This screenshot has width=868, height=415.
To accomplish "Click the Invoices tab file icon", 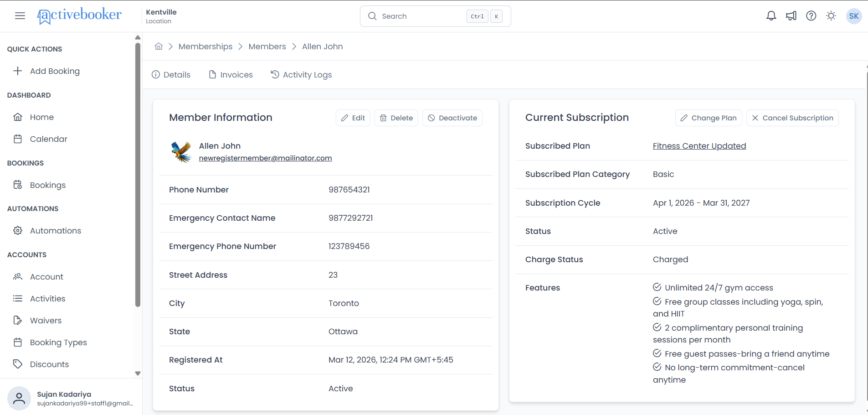I will pos(212,75).
